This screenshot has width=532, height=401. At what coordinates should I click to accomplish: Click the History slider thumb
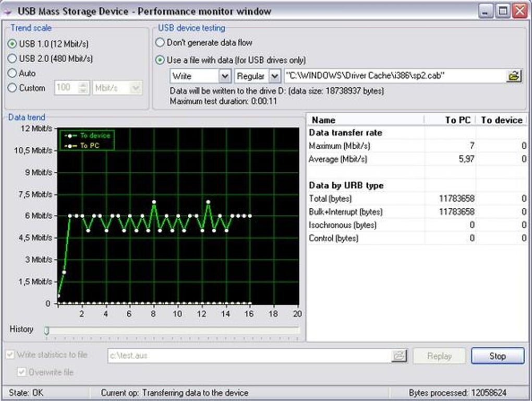point(47,331)
